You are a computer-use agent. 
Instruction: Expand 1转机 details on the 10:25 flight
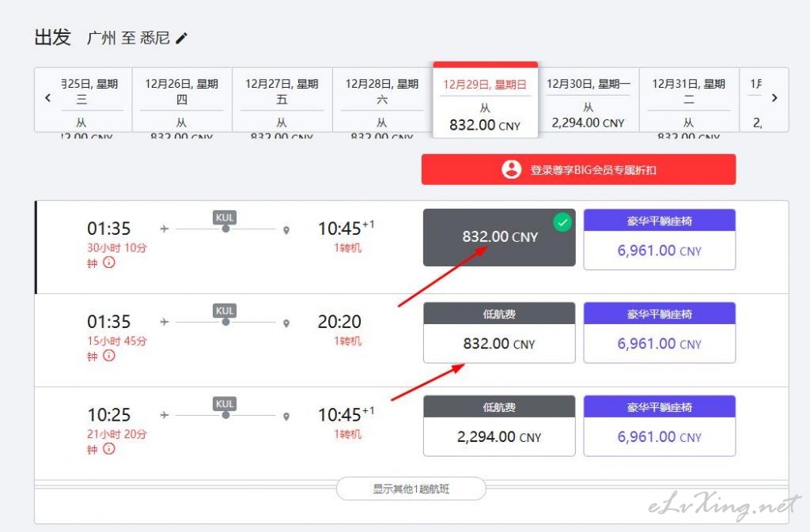pyautogui.click(x=348, y=435)
